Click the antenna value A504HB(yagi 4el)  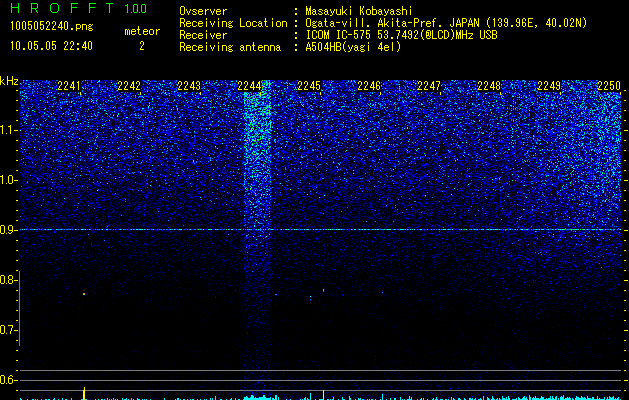tap(353, 47)
